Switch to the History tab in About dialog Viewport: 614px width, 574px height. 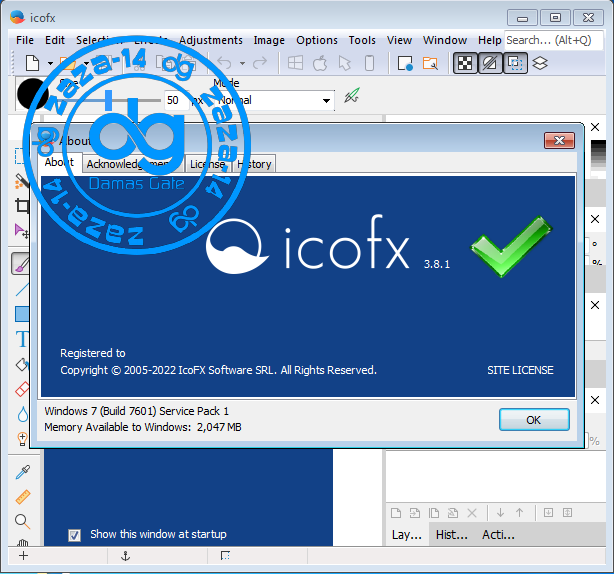[254, 164]
